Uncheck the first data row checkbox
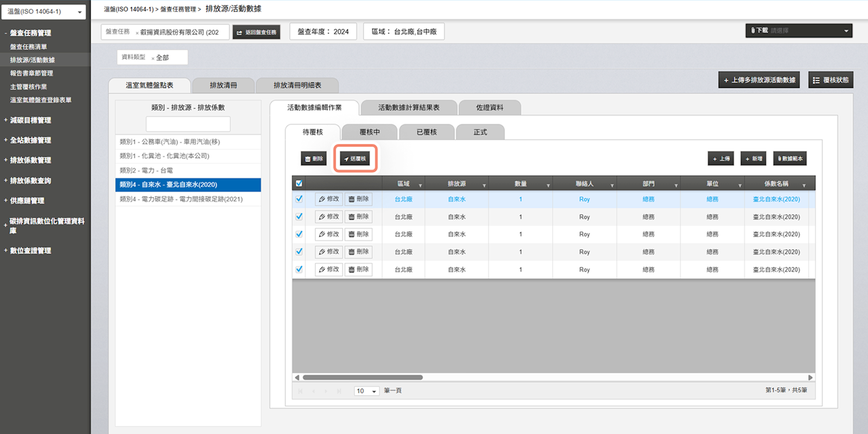Image resolution: width=868 pixels, height=434 pixels. coord(299,199)
